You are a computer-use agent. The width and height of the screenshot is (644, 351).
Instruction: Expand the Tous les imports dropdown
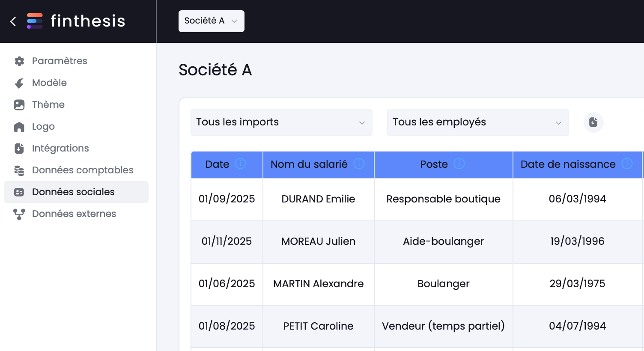point(281,122)
